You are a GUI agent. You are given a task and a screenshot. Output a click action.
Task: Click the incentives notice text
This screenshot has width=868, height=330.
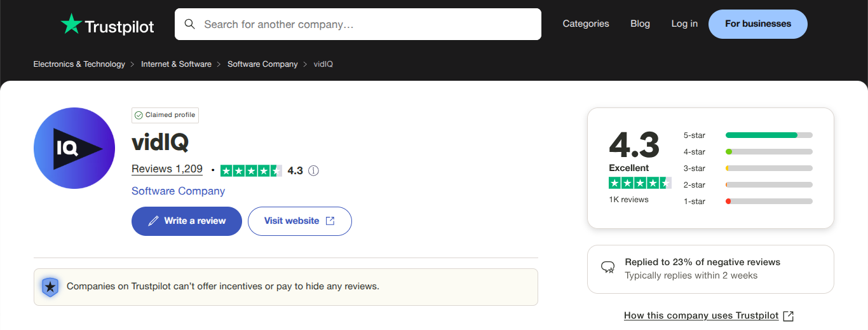click(223, 286)
